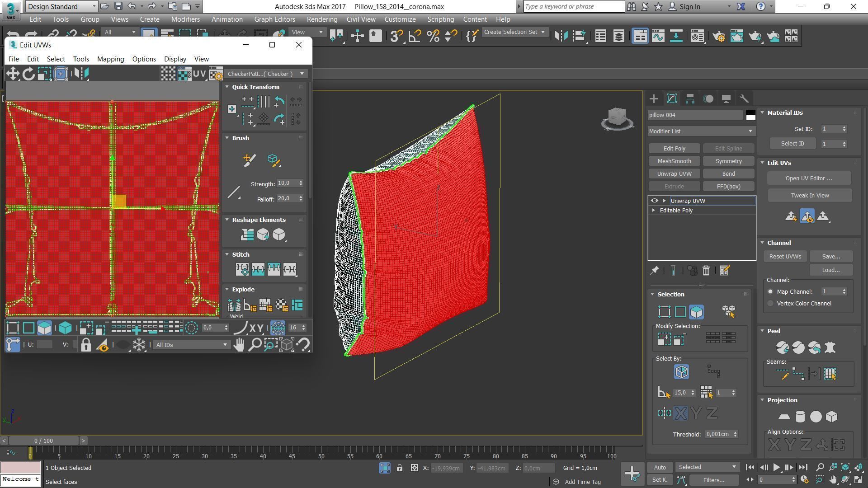Open the CheckerPattern texture dropdown
Screen dimensions: 868x488
point(266,74)
